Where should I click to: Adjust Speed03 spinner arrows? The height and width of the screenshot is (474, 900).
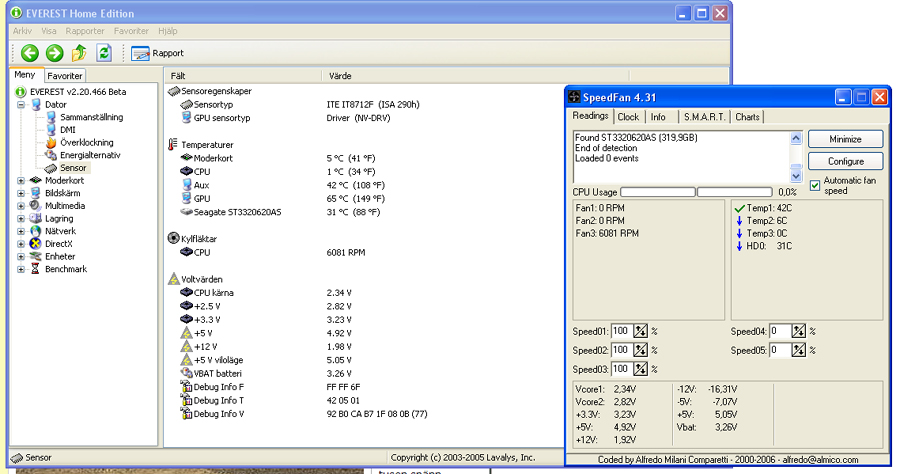click(641, 369)
